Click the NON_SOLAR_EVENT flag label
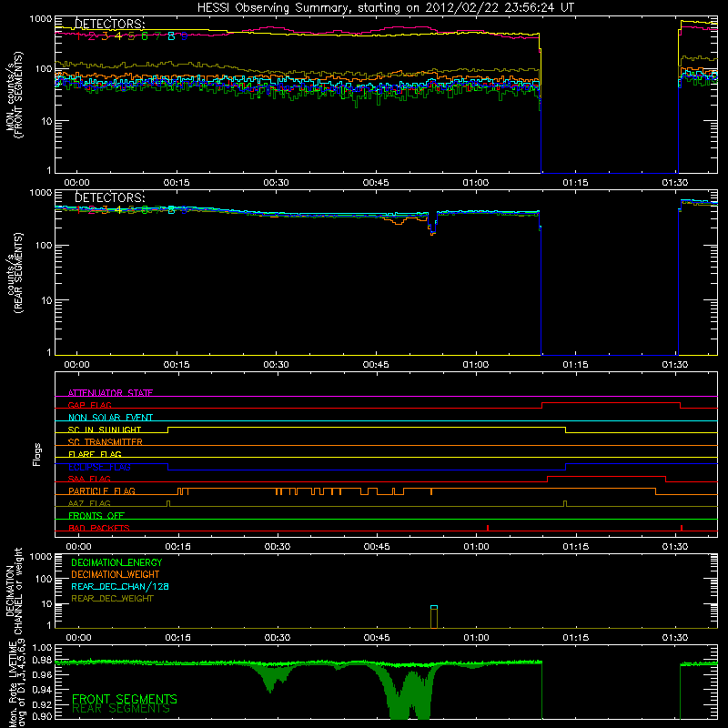This screenshot has height=728, width=728. point(110,418)
